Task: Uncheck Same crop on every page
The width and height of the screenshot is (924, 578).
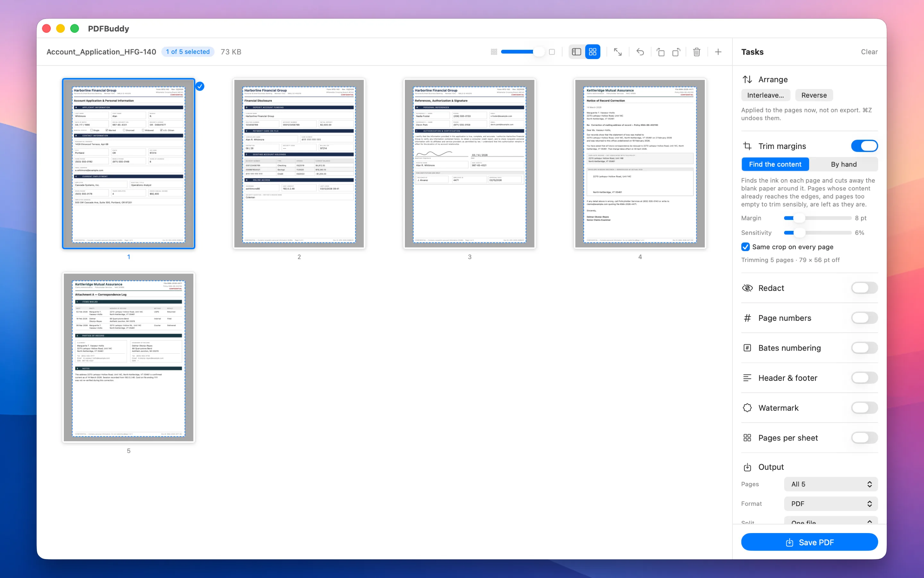Action: tap(745, 247)
